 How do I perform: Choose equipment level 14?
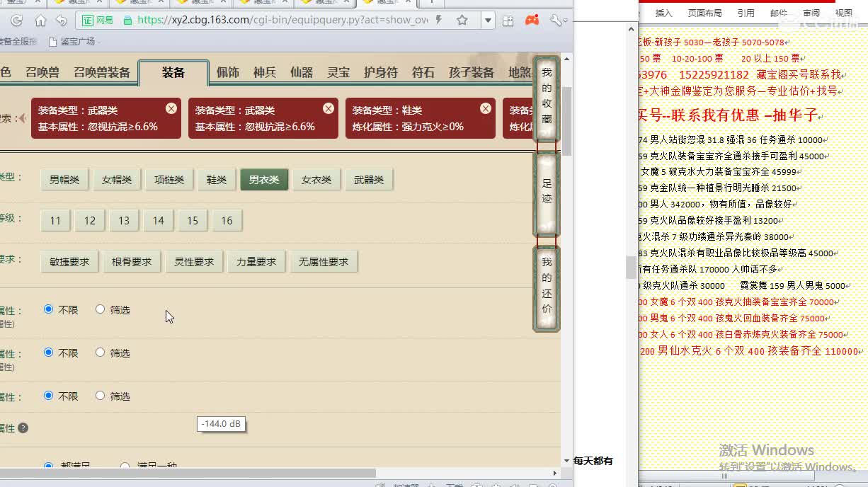[x=159, y=221]
